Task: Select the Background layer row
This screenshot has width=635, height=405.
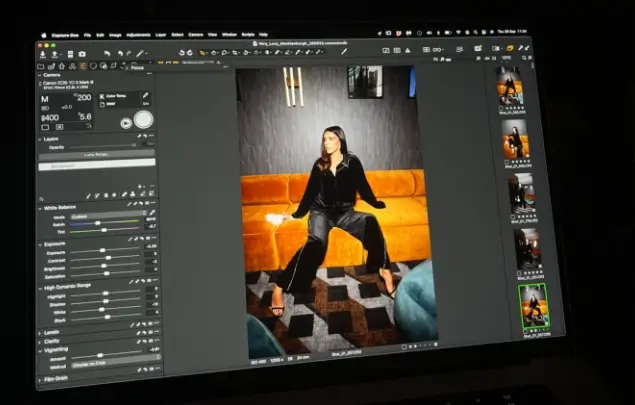Action: click(97, 164)
